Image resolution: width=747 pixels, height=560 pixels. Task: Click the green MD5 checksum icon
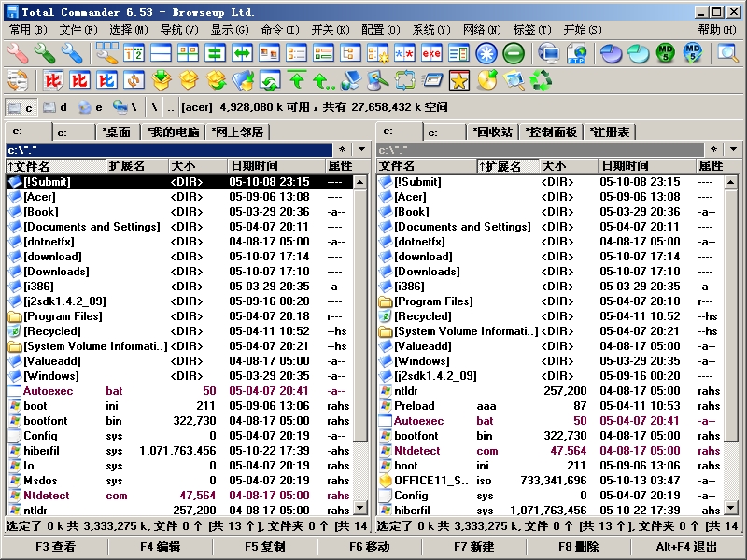coord(666,53)
